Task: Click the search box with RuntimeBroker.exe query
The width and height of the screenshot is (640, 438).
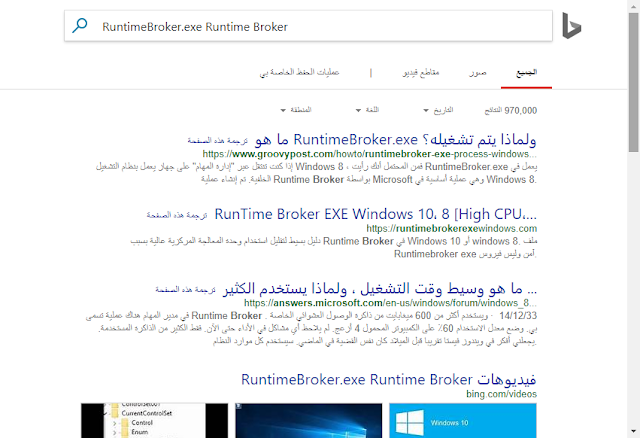Action: (x=308, y=26)
